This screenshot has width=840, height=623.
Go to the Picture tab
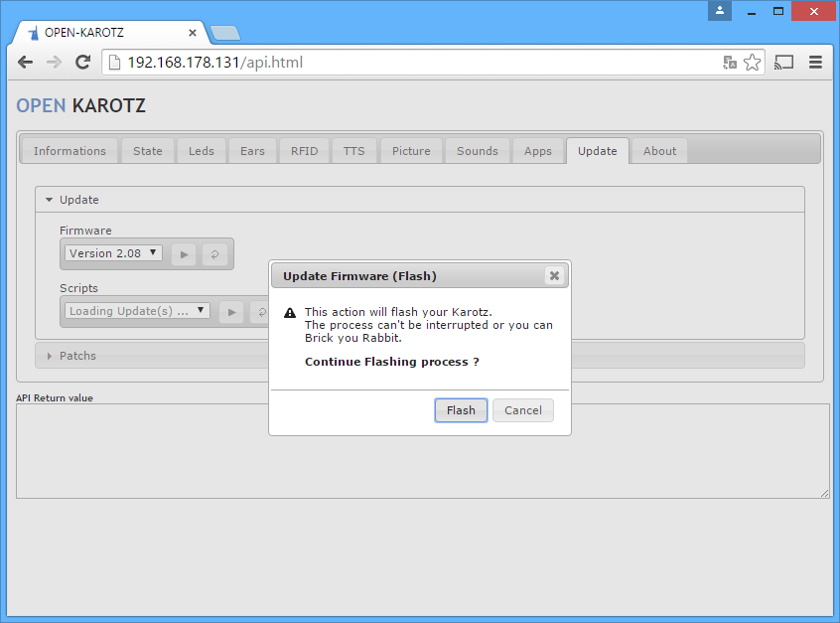pos(411,151)
